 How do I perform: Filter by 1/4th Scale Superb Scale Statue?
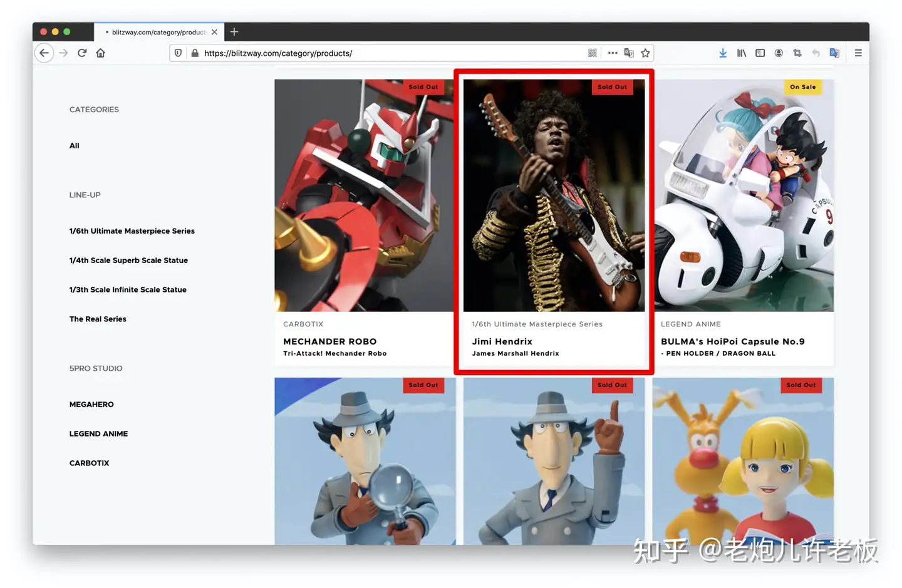click(x=128, y=260)
